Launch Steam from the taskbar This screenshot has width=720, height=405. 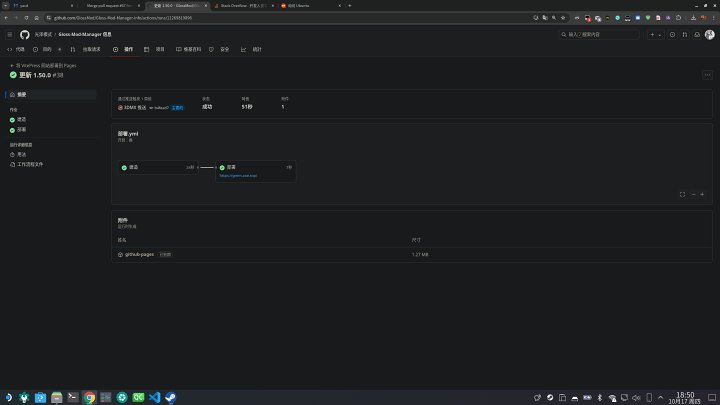170,397
